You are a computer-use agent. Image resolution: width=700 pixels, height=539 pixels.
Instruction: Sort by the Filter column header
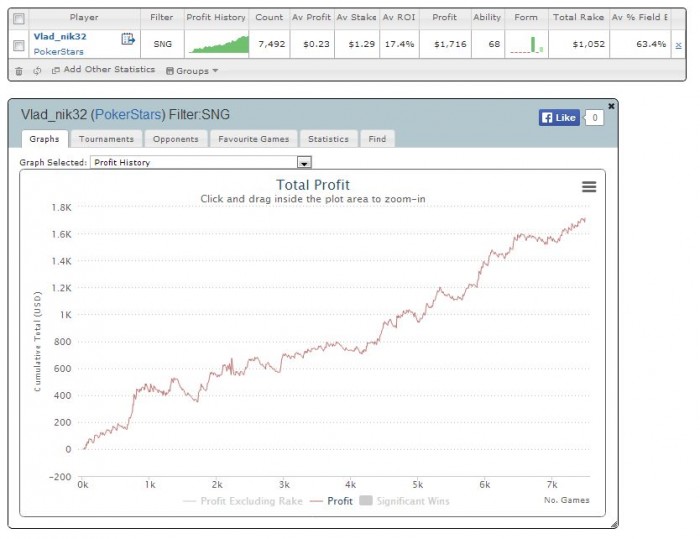pos(162,17)
